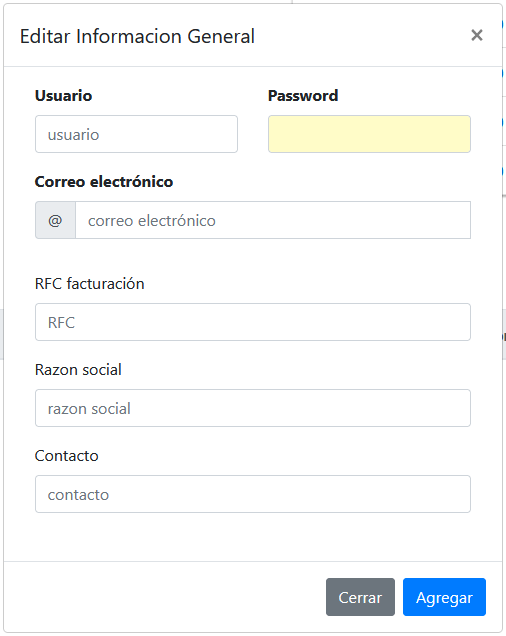506x636 pixels.
Task: Click the Razon social label
Action: 78,370
